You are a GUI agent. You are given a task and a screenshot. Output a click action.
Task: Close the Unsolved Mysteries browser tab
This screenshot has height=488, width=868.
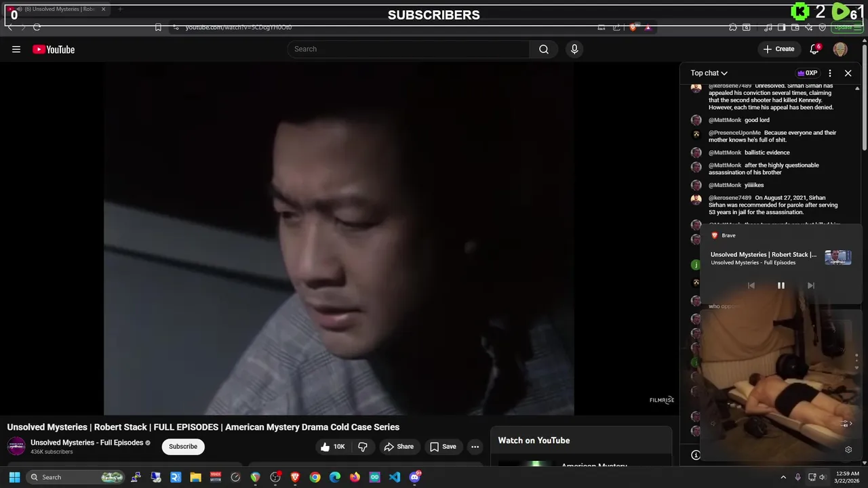[103, 9]
